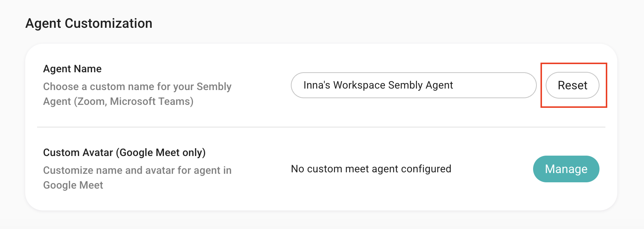644x229 pixels.
Task: Open the Manage custom avatar button
Action: (566, 169)
